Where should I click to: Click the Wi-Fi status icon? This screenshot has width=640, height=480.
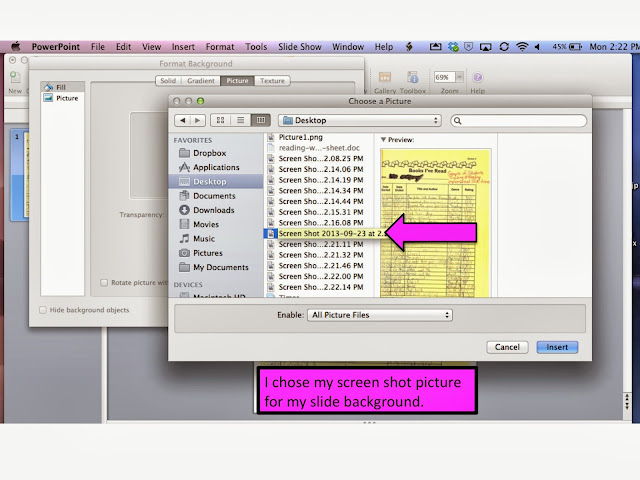coord(522,47)
